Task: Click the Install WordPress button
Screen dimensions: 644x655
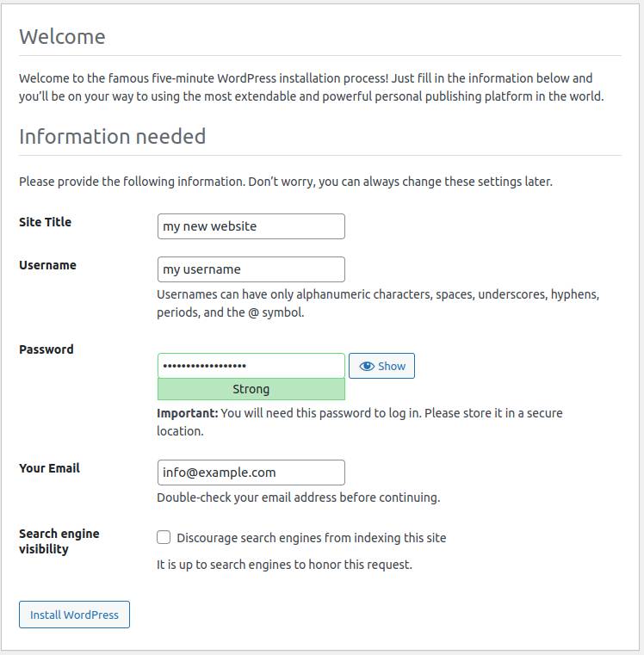Action: pyautogui.click(x=74, y=615)
